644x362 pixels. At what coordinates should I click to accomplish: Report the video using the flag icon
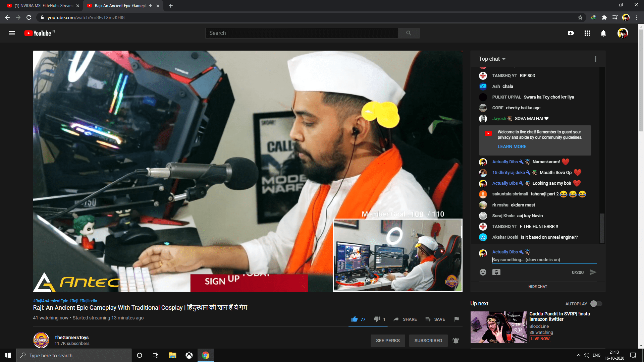457,319
